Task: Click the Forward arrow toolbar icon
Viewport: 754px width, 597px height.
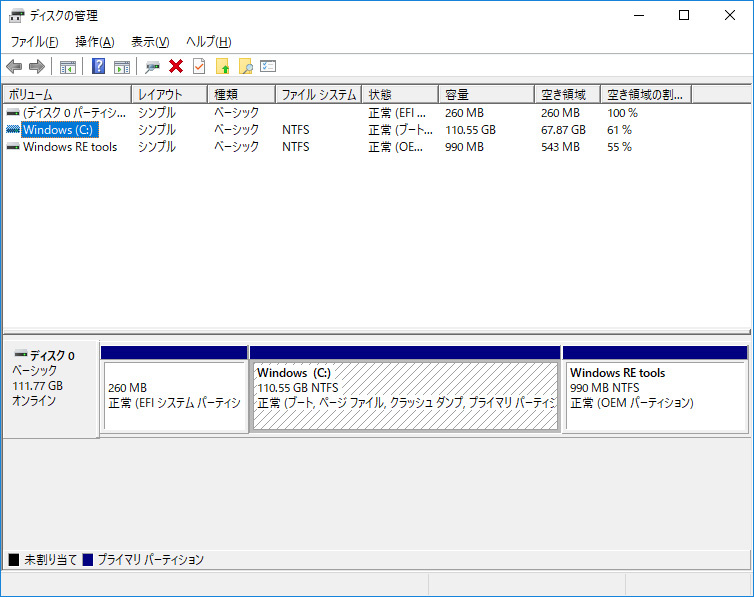Action: [37, 66]
